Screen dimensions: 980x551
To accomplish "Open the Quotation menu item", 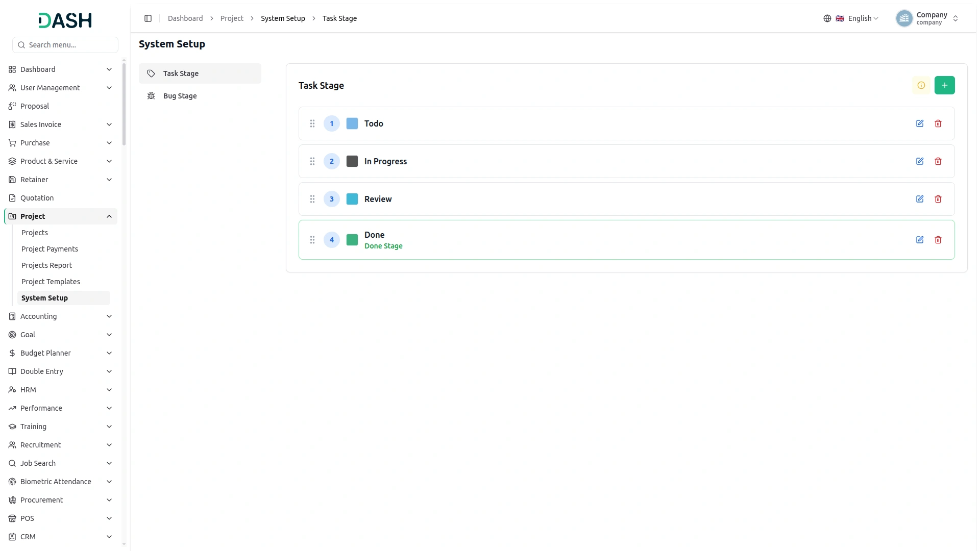I will coord(61,198).
